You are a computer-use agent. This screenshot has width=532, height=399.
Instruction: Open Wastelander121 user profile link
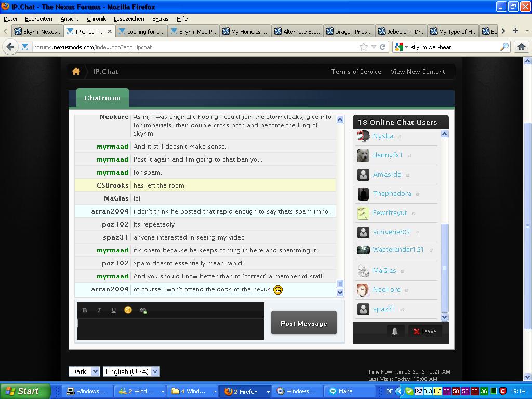pyautogui.click(x=398, y=250)
